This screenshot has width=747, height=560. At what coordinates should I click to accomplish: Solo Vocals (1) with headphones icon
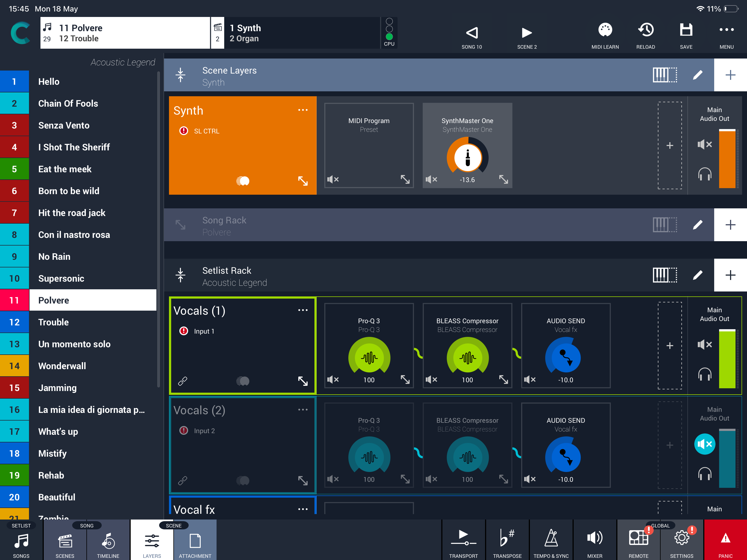tap(705, 374)
